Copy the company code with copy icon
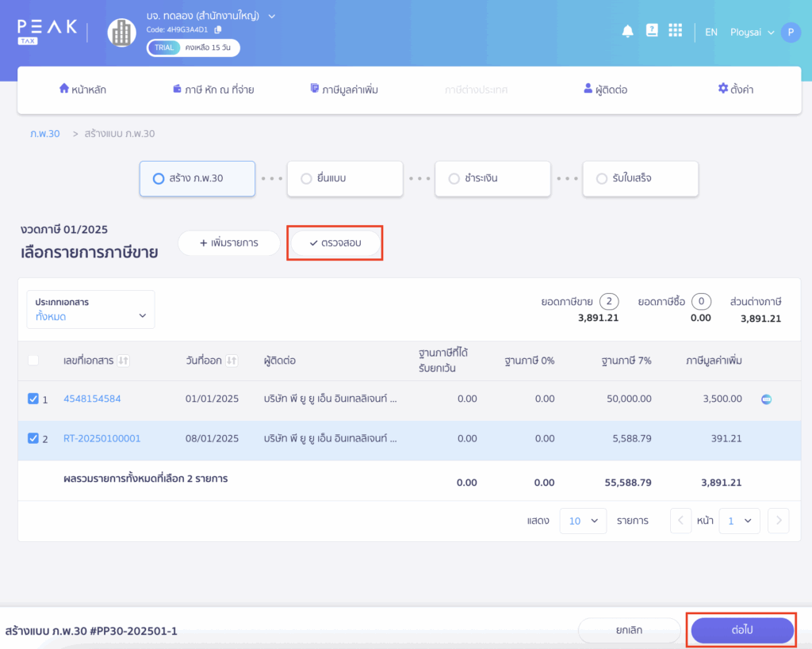Screen dimensions: 812x649 click(x=218, y=29)
